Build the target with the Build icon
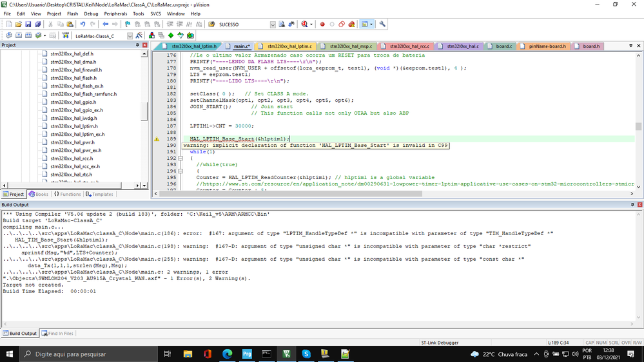Screen dimensions: 644x362 (x=19, y=35)
